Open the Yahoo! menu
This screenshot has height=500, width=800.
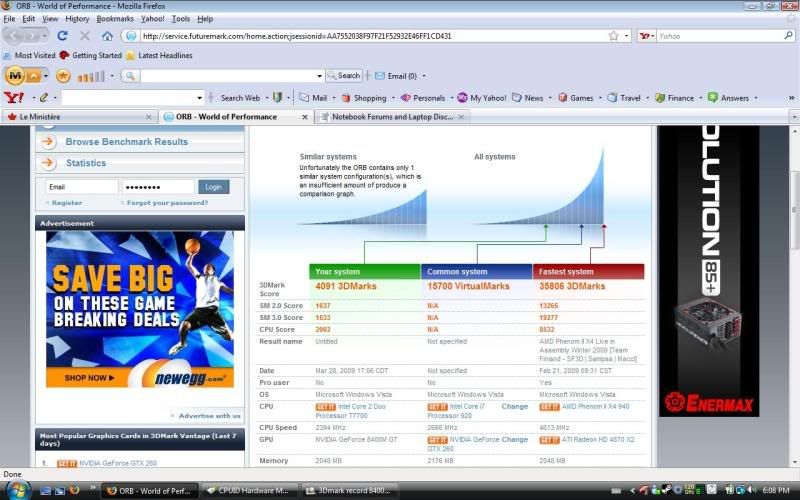tap(153, 19)
